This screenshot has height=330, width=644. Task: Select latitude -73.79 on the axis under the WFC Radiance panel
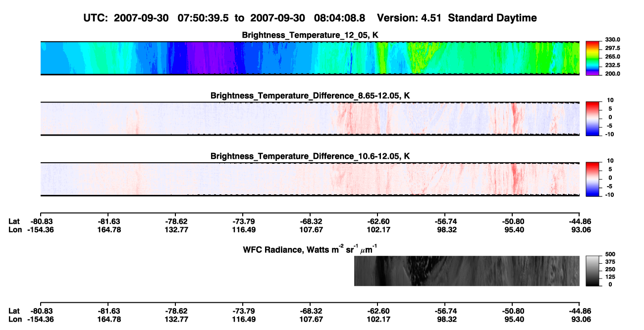coord(243,310)
